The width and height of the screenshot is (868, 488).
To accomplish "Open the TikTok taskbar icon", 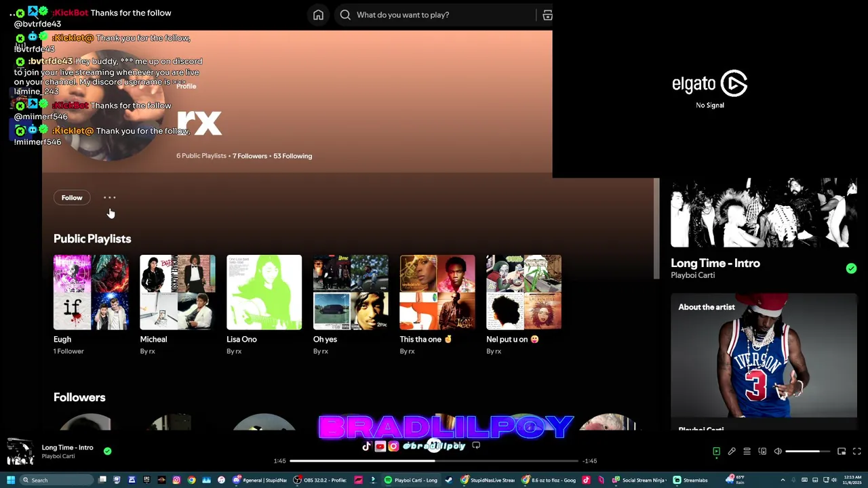I will click(x=586, y=480).
